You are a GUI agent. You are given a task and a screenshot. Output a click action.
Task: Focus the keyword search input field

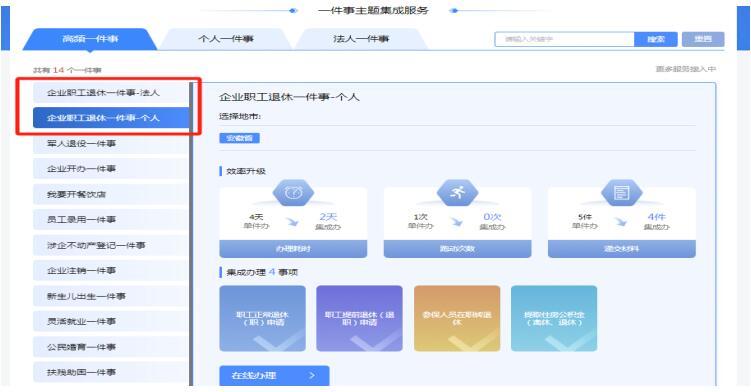point(564,39)
